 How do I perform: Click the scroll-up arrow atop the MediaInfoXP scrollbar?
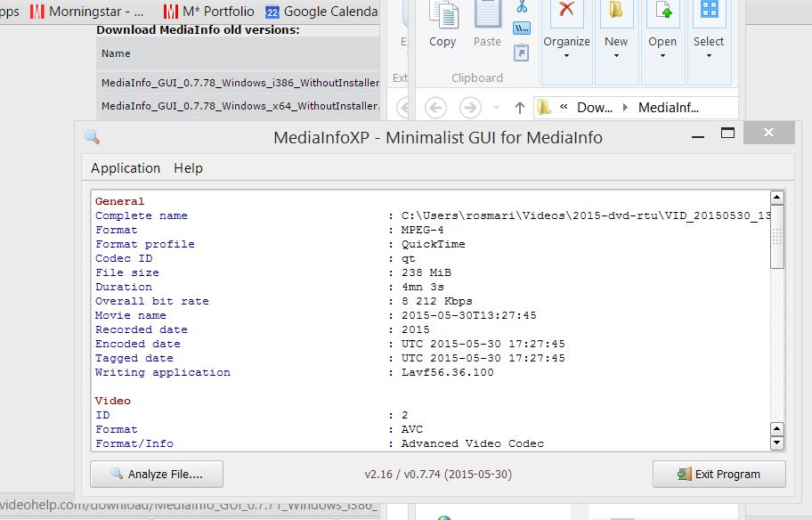click(x=776, y=198)
